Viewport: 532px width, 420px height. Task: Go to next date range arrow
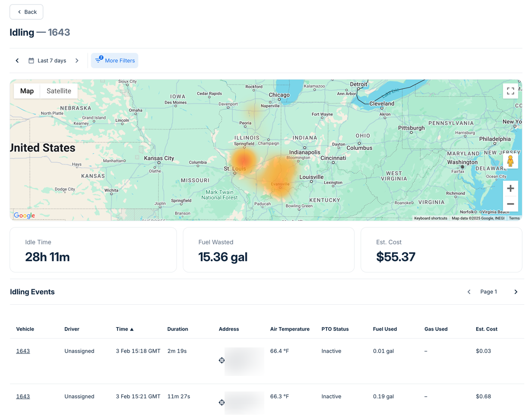(77, 60)
